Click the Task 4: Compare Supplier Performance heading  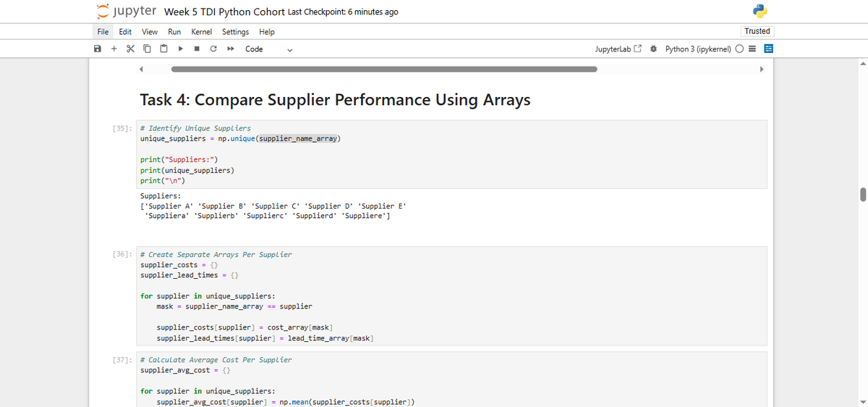pos(335,100)
